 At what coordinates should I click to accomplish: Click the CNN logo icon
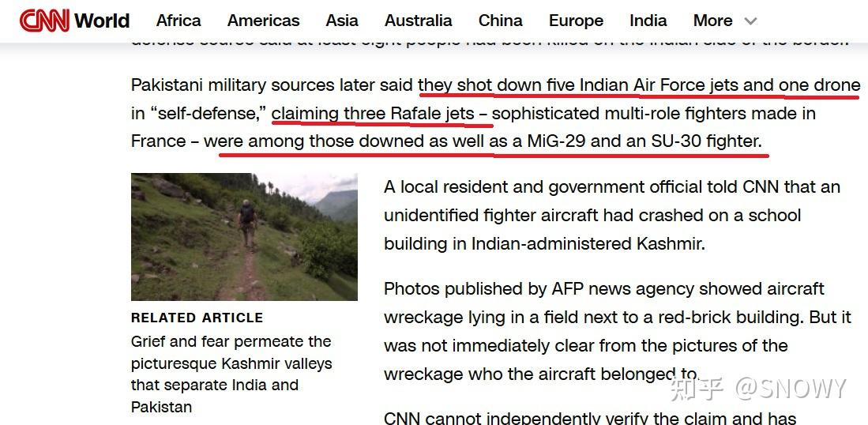[44, 21]
